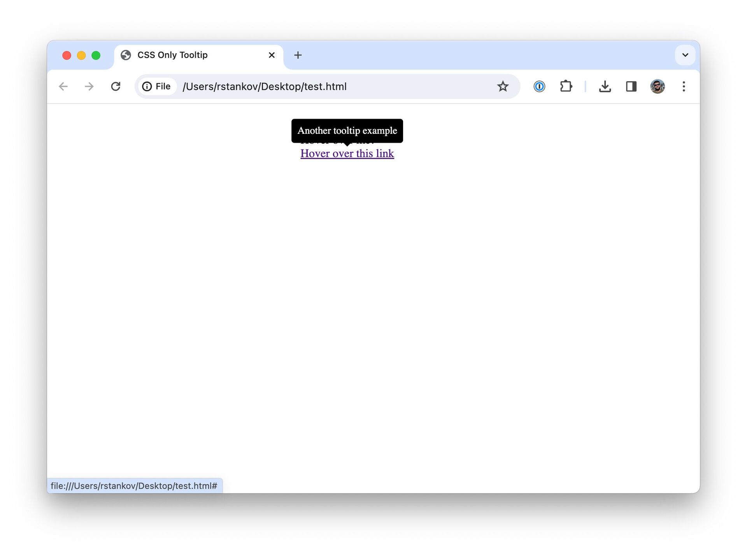
Task: Close the CSS Only Tooltip tab
Action: pyautogui.click(x=272, y=55)
